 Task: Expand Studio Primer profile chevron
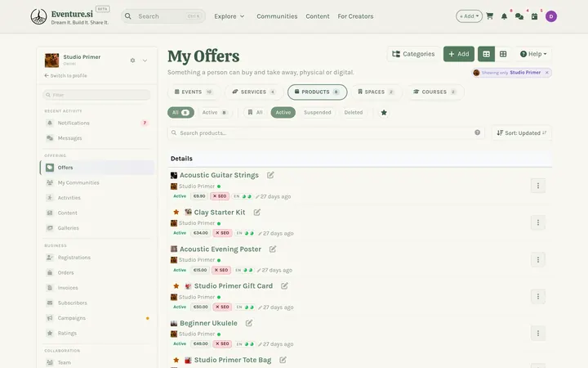[145, 60]
